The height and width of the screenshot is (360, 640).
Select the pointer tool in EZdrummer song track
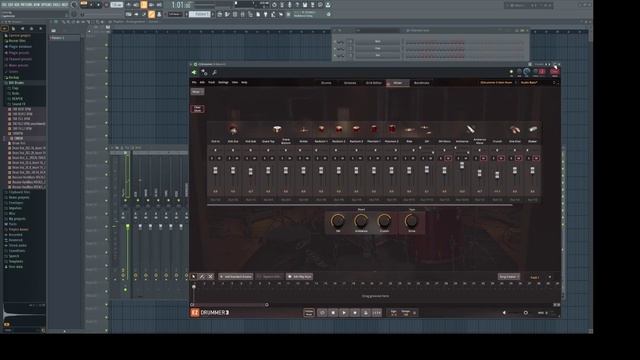[x=194, y=276]
